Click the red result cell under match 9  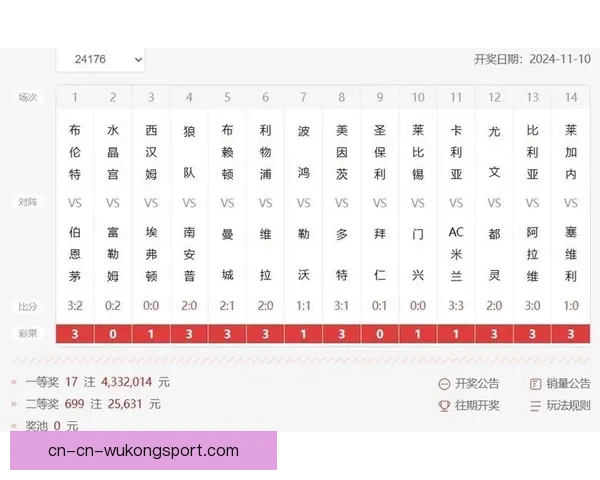(380, 334)
